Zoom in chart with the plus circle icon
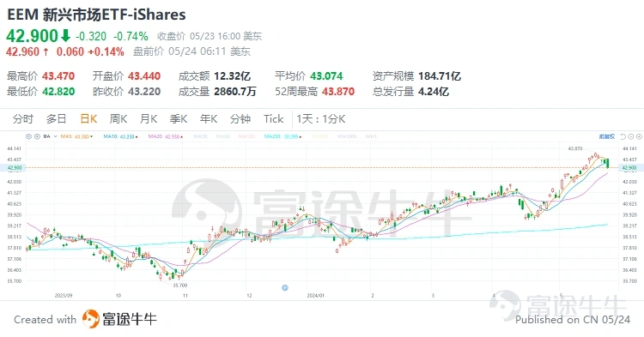The height and width of the screenshot is (337, 644). click(x=639, y=136)
